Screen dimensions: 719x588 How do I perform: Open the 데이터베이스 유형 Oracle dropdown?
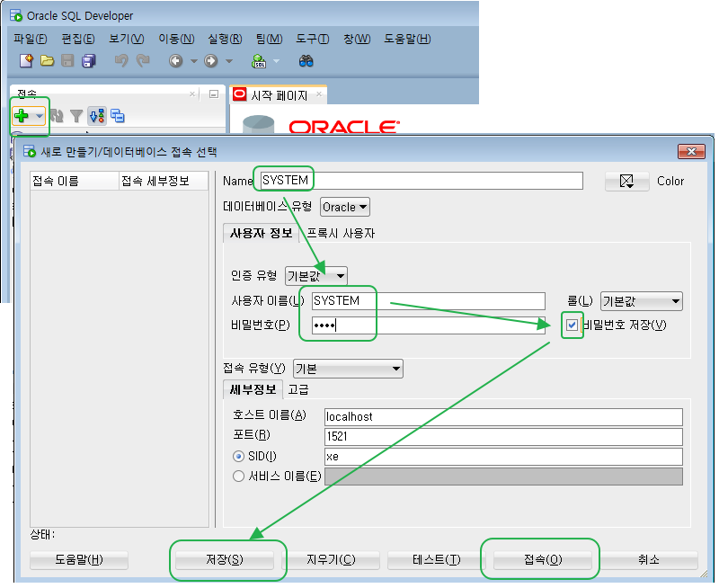[x=345, y=208]
